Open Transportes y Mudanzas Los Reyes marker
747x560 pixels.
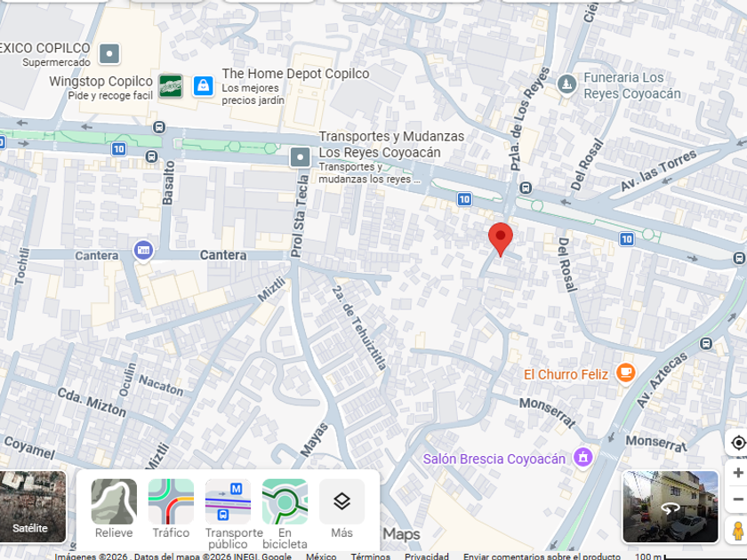point(301,156)
